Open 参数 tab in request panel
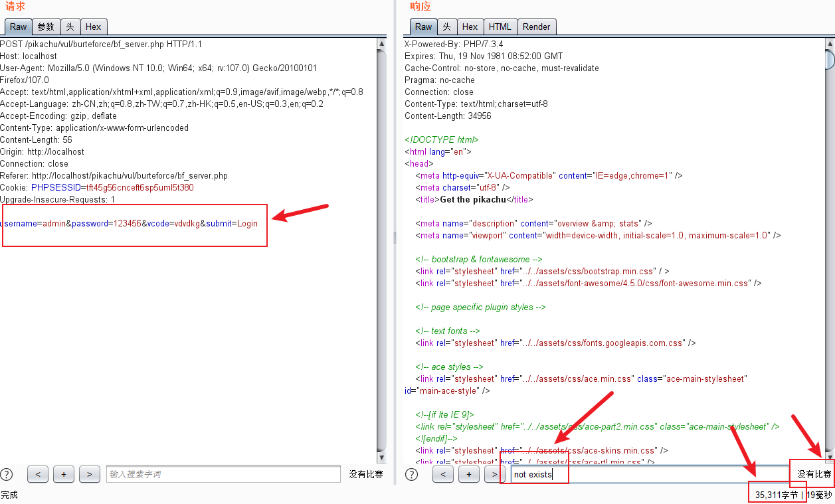 tap(46, 27)
